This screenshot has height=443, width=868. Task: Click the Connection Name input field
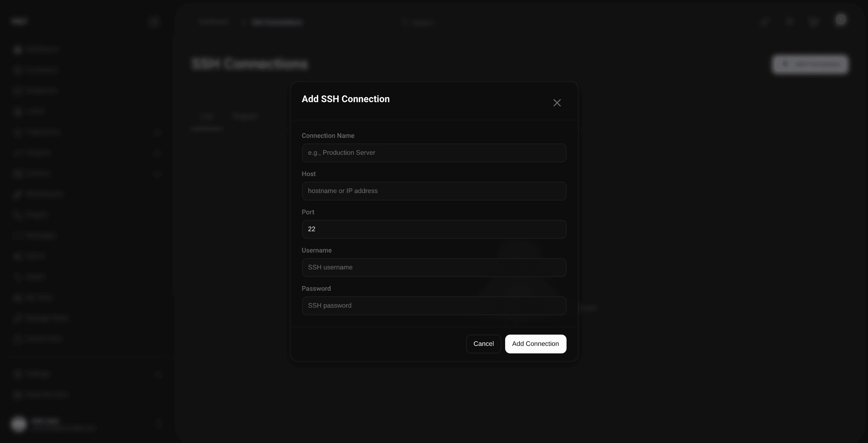click(434, 153)
